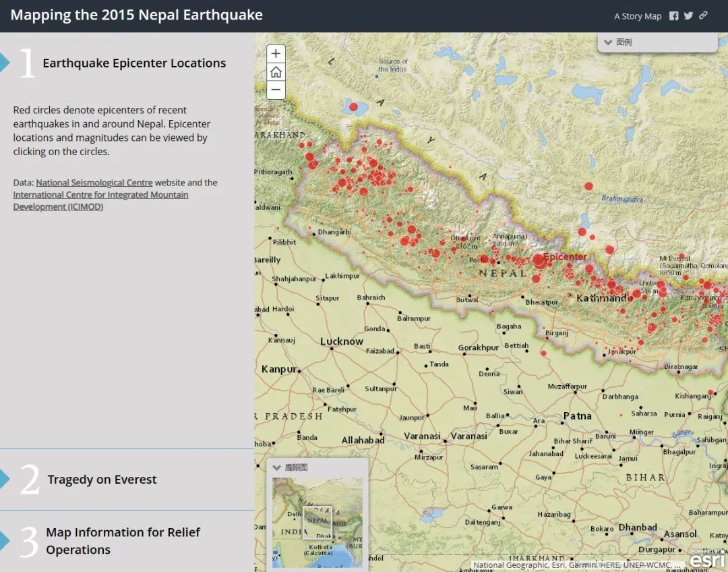The image size is (728, 572).
Task: Copy the story map share link
Action: click(x=703, y=16)
